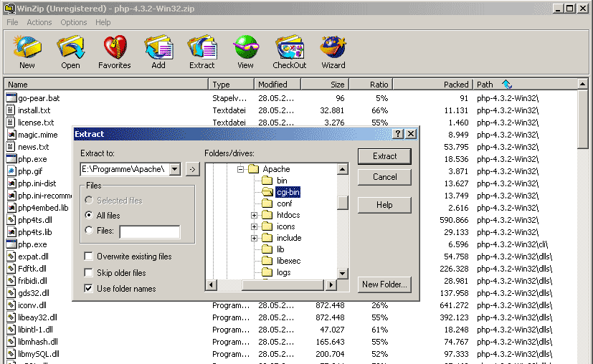Viewport: 593px width, 364px height.
Task: Click folder tree scroll up arrow
Action: click(x=342, y=169)
